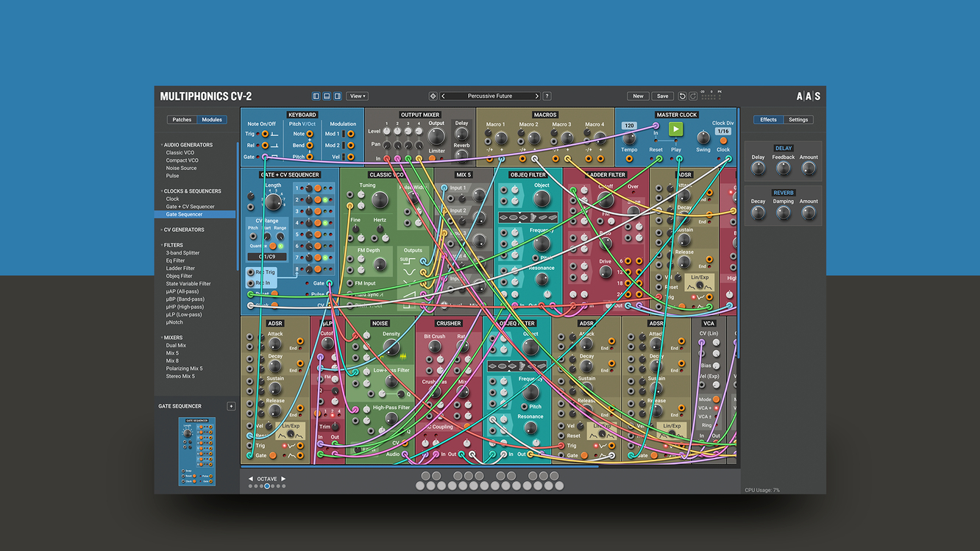Select Polarizing Mix 5 entry
The image size is (980, 551).
point(184,369)
